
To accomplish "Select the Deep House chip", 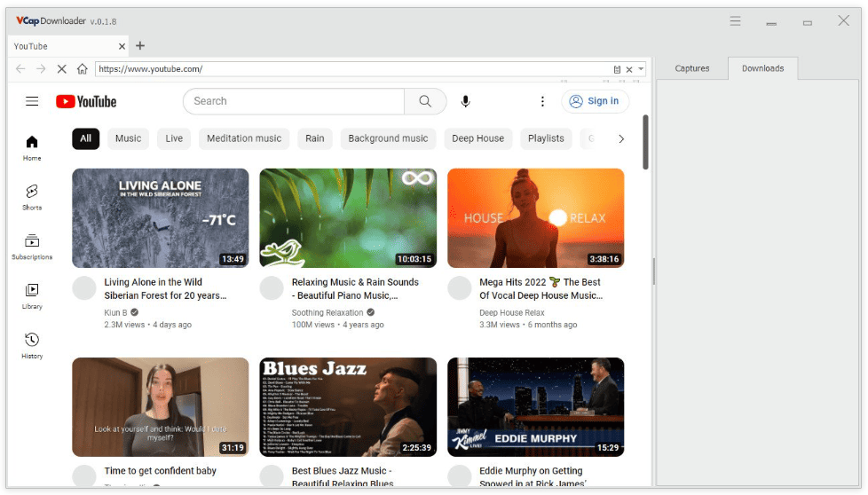I will click(477, 138).
